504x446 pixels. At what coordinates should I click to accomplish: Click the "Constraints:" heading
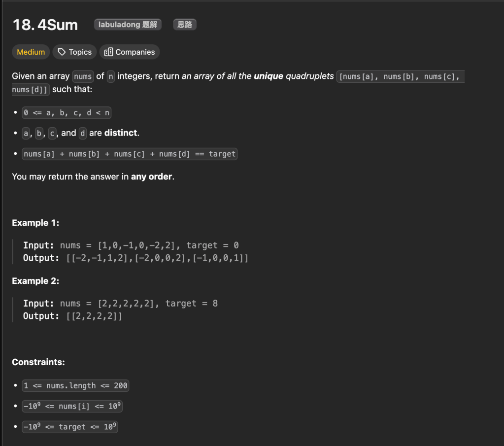[x=38, y=362]
